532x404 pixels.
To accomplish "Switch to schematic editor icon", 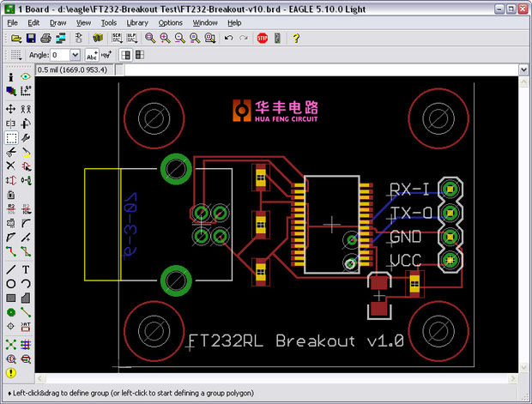I will (79, 38).
